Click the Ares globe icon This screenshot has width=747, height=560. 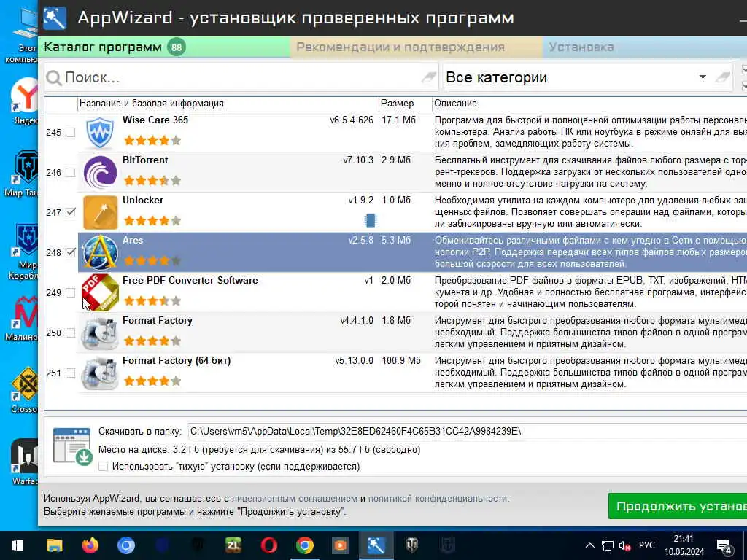100,252
